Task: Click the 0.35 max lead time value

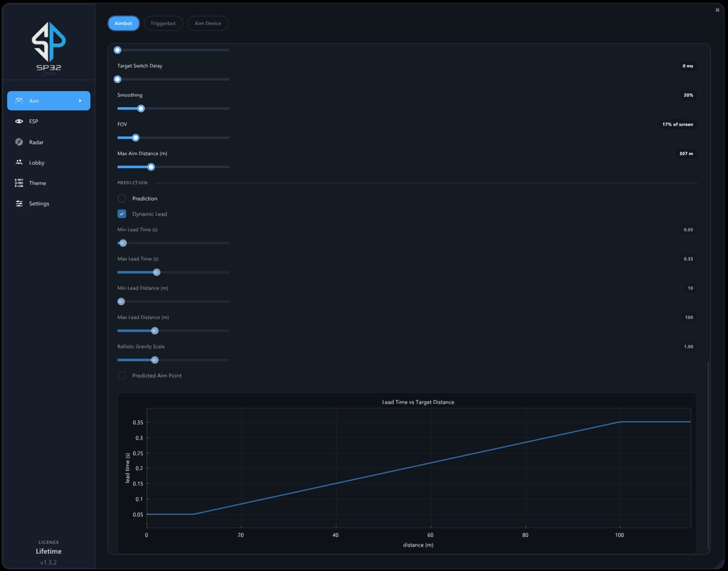Action: point(688,259)
